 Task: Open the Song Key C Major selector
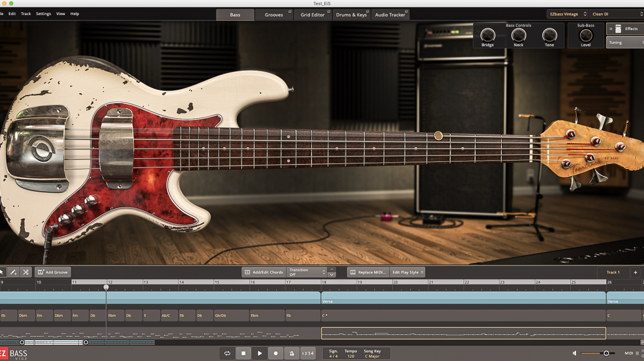(372, 356)
